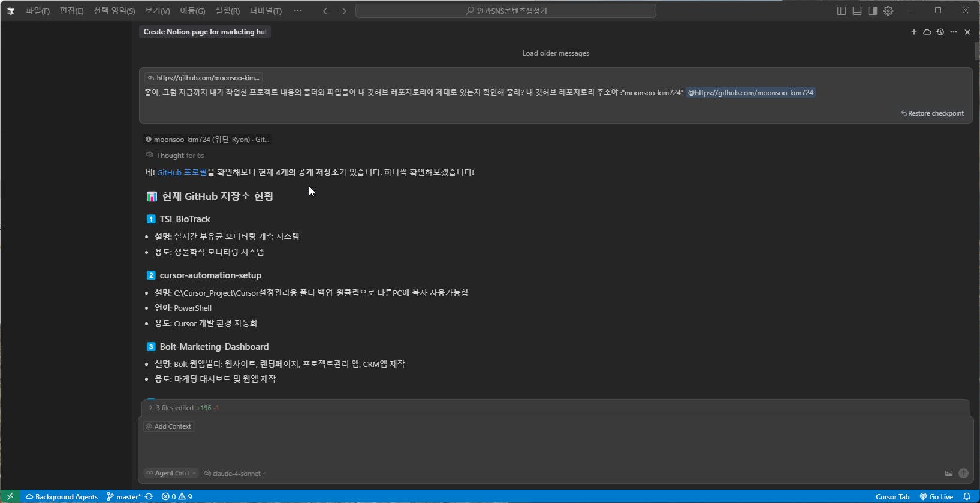980x503 pixels.
Task: Open the 터미널(T) menu
Action: (x=266, y=11)
